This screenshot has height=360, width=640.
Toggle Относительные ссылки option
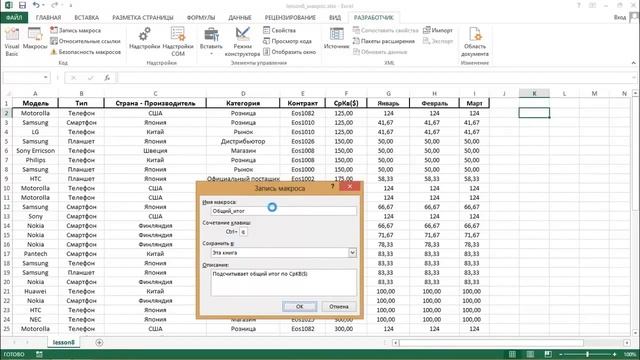[85, 41]
